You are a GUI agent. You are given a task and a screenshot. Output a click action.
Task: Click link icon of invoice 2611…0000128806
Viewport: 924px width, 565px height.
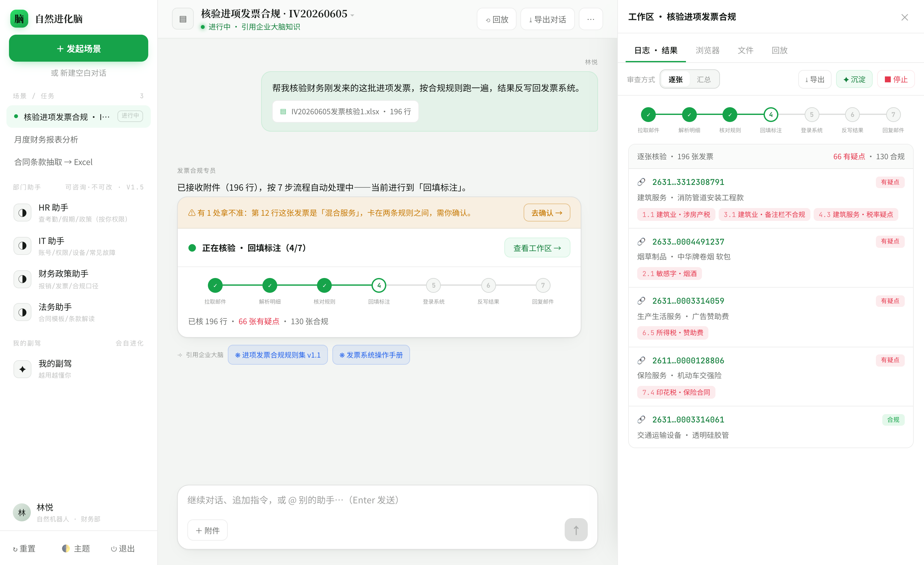pyautogui.click(x=641, y=361)
